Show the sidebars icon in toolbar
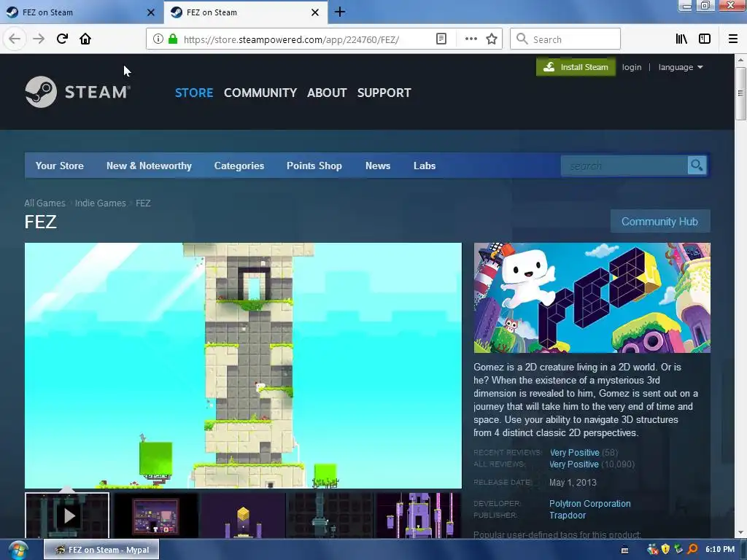This screenshot has height=560, width=747. [x=705, y=39]
